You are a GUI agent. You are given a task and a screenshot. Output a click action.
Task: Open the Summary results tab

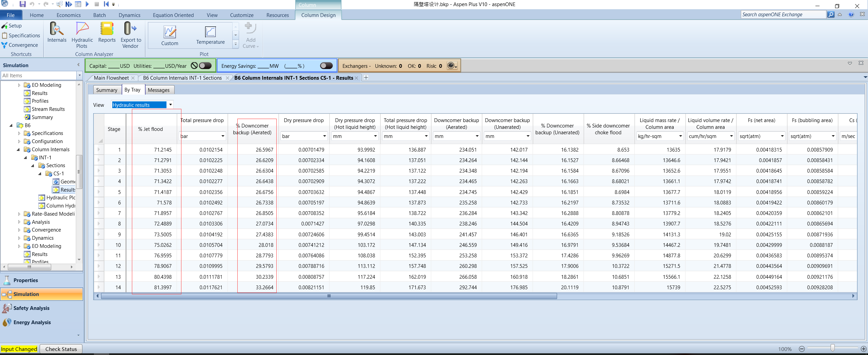[x=106, y=90]
